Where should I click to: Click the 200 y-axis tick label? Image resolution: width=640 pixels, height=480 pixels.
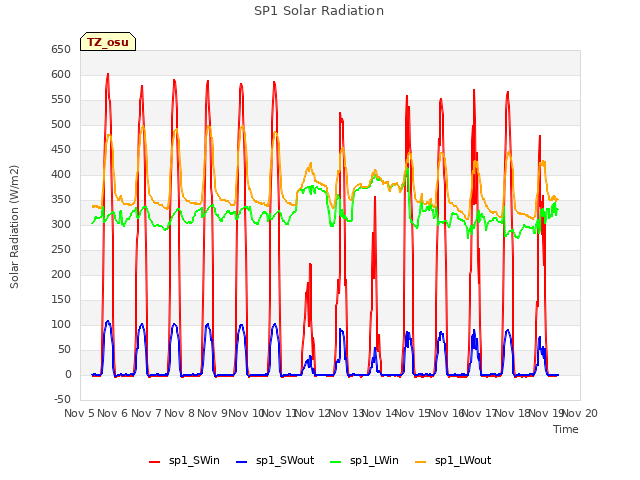[61, 274]
